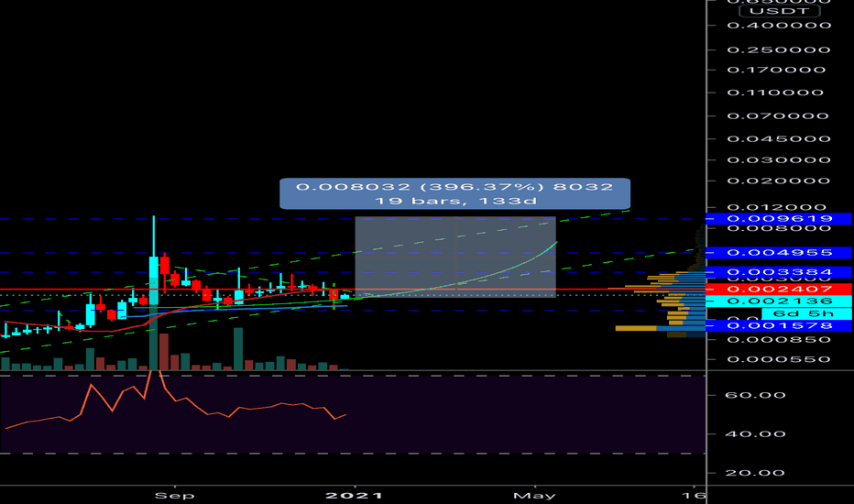Click the orange RSI indicator line

(x=175, y=401)
